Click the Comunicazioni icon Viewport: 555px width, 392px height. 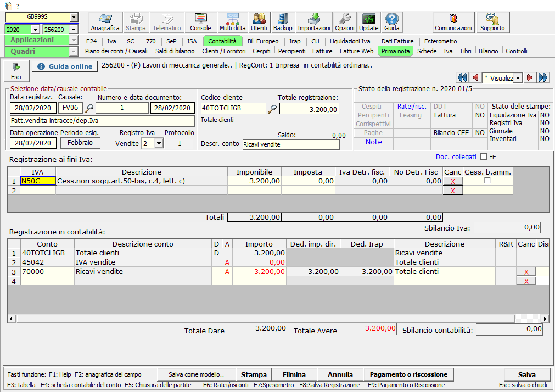pyautogui.click(x=453, y=23)
